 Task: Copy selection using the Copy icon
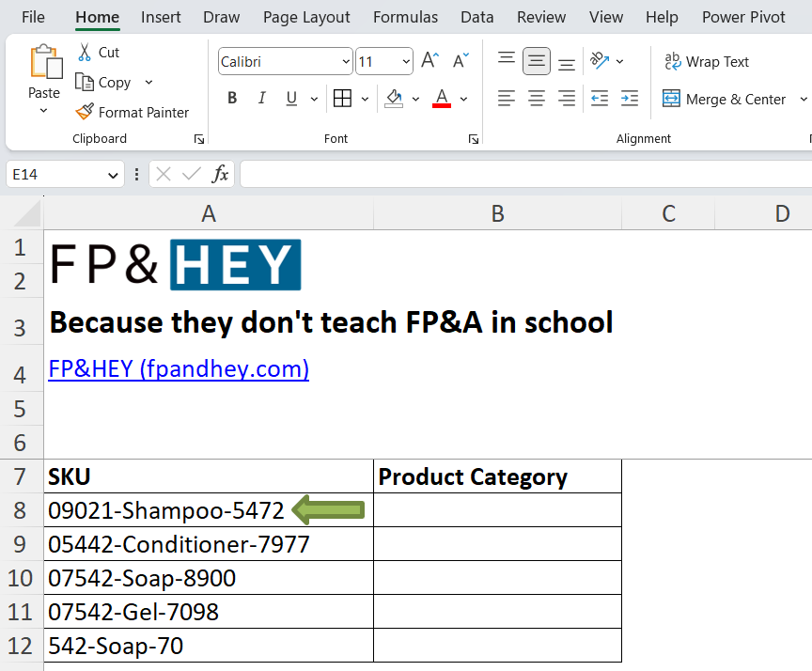pyautogui.click(x=85, y=82)
